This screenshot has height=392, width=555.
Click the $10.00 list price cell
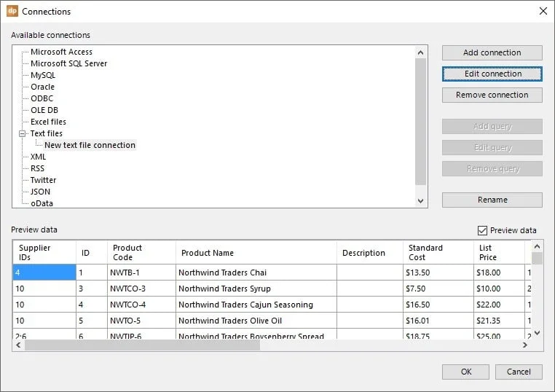[x=499, y=289]
